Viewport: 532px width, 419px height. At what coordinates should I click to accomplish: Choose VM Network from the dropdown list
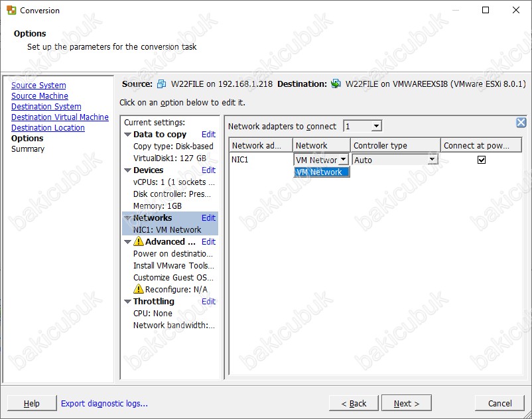(321, 172)
